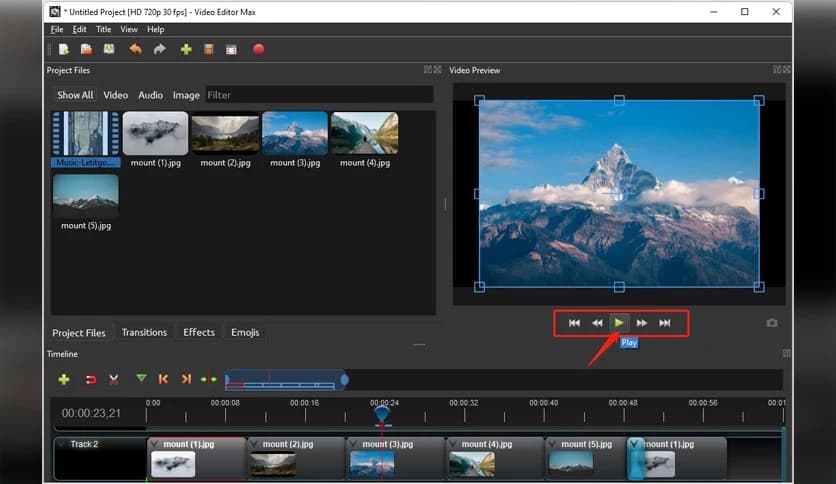Import files with green plus in main toolbar
Viewport: 836px width, 484px height.
pyautogui.click(x=186, y=50)
